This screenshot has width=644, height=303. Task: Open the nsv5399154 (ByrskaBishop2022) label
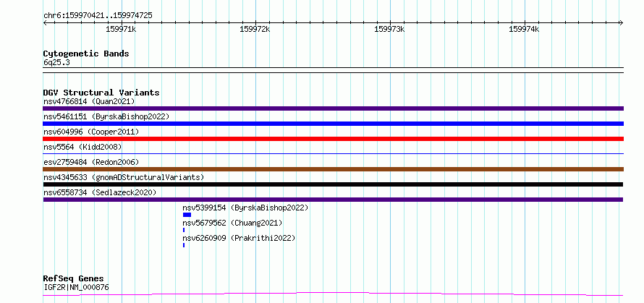coord(245,208)
